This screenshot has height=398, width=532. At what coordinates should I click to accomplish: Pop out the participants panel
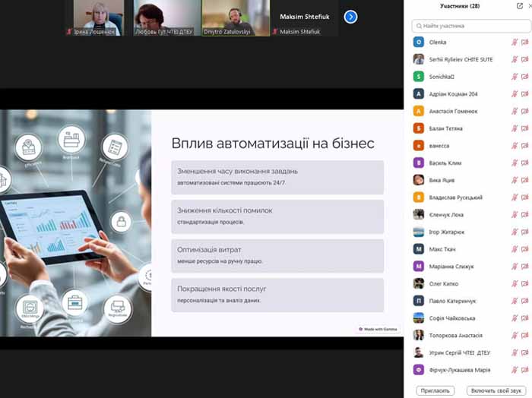[519, 6]
